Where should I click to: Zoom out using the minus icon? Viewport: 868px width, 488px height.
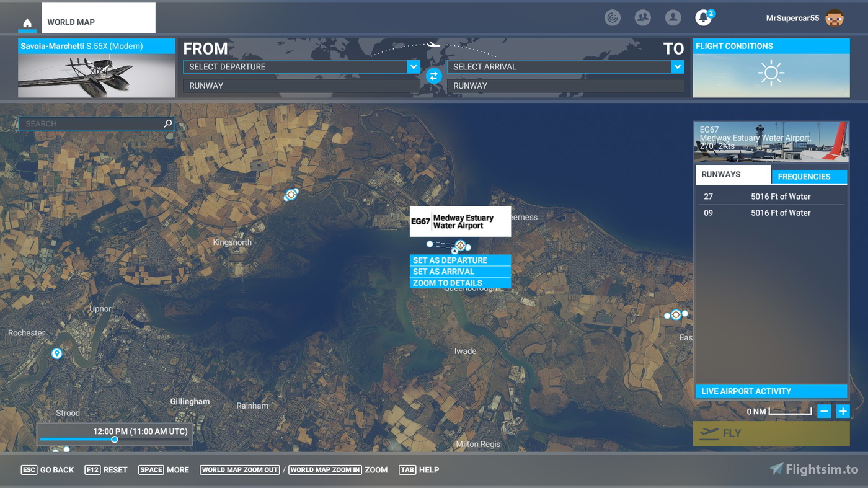[824, 411]
